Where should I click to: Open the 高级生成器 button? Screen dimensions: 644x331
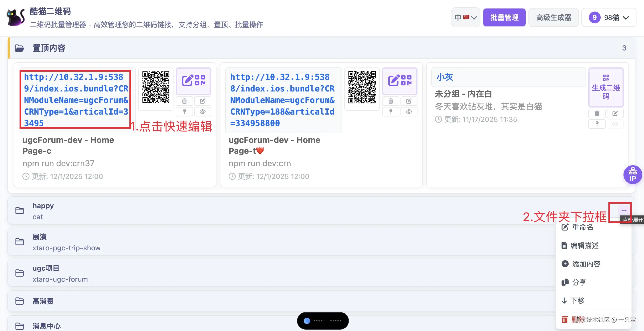pyautogui.click(x=553, y=17)
